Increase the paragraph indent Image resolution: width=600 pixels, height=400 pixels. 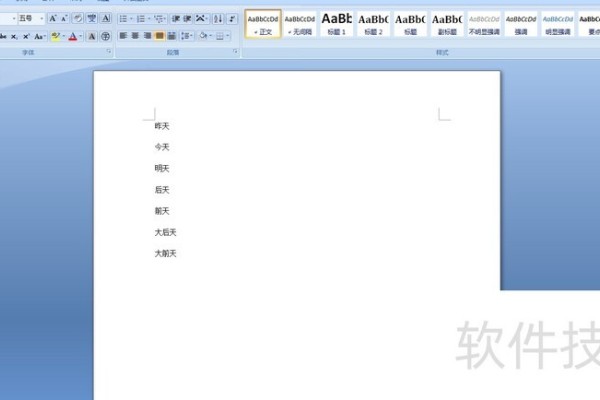tap(187, 19)
